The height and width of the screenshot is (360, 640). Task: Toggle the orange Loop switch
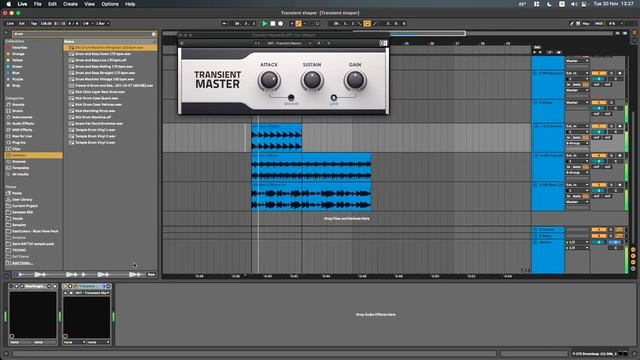[367, 24]
